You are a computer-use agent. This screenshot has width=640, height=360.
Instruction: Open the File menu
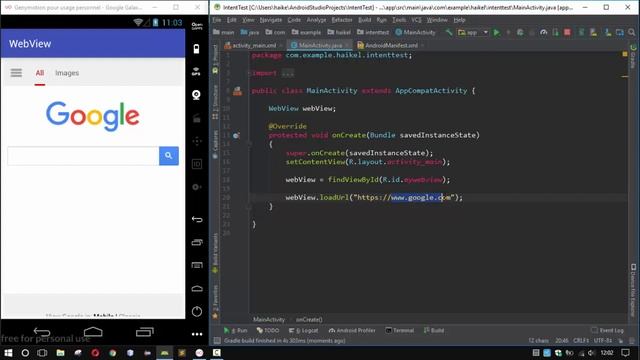pyautogui.click(x=217, y=20)
